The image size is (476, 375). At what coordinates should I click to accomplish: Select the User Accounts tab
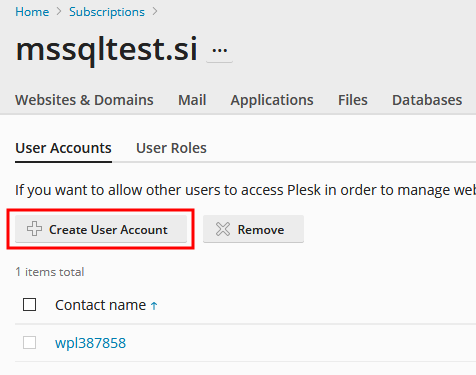63,148
